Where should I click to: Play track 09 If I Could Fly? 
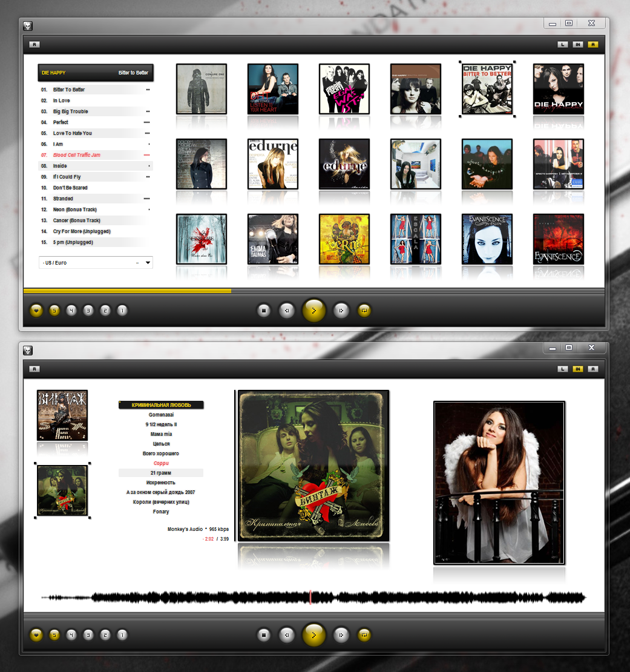coord(96,177)
